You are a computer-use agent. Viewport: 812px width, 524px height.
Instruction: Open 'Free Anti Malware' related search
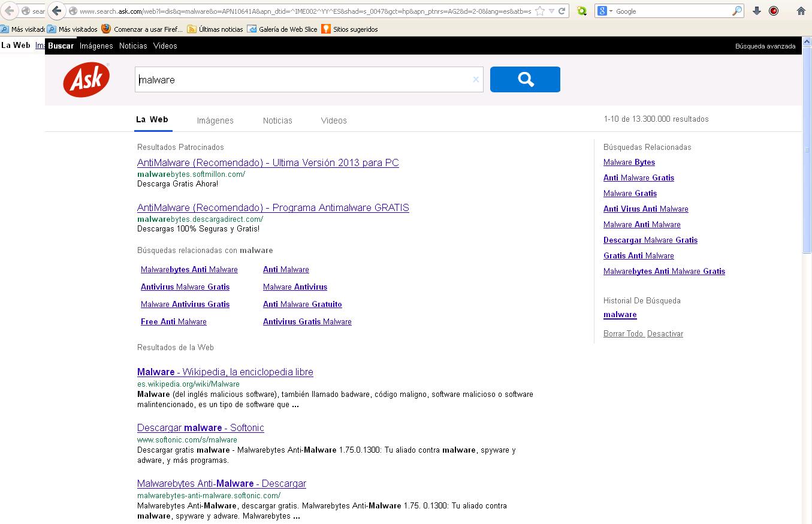pyautogui.click(x=174, y=322)
